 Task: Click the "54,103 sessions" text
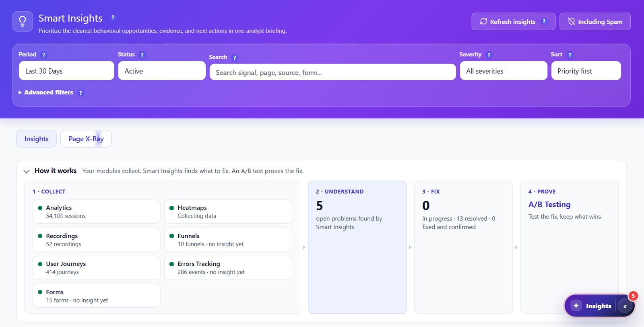[x=66, y=216]
